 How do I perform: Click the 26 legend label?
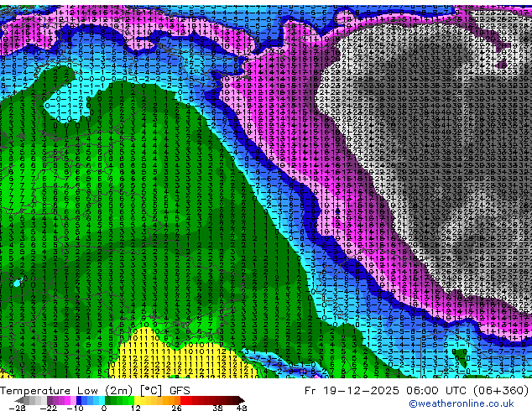pyautogui.click(x=176, y=408)
